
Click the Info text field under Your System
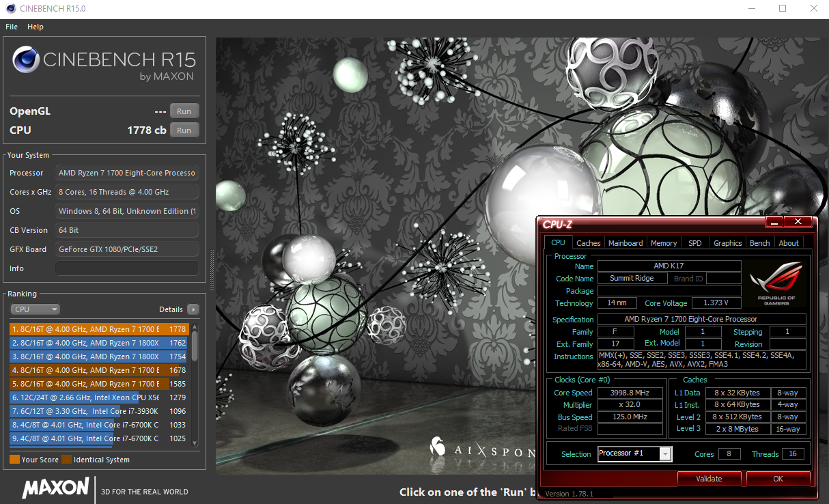pos(127,268)
